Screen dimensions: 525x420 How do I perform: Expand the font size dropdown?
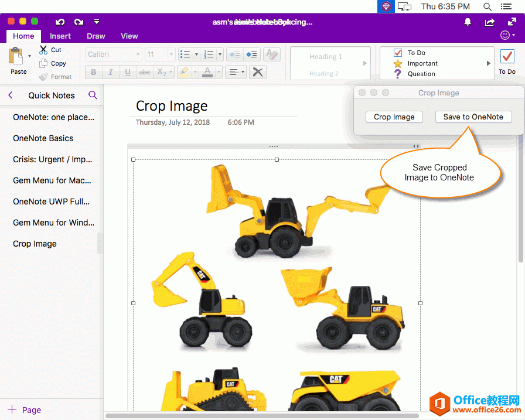[x=172, y=54]
